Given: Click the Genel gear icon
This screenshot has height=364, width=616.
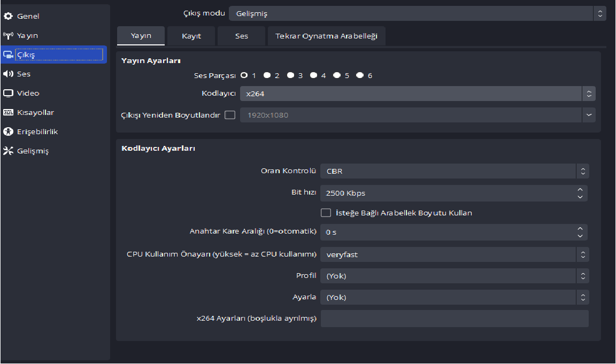Looking at the screenshot, I should [8, 16].
